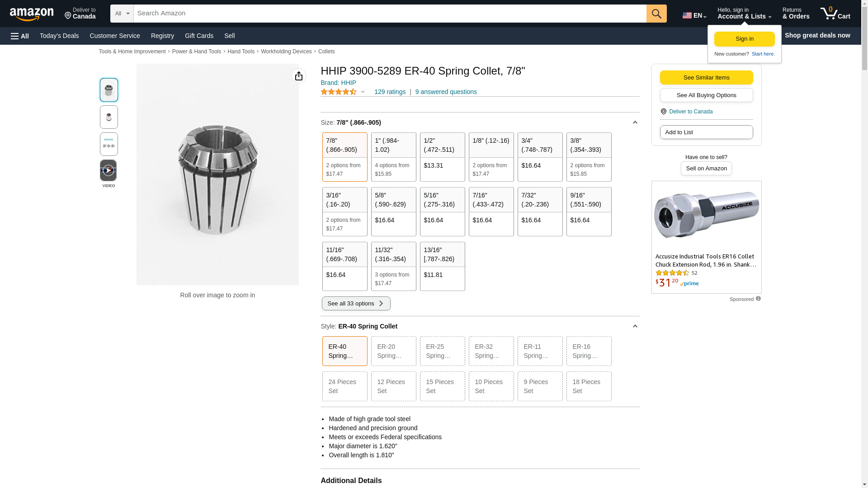Open the All hamburger menu
Viewport: 868px width, 488px height.
click(20, 36)
